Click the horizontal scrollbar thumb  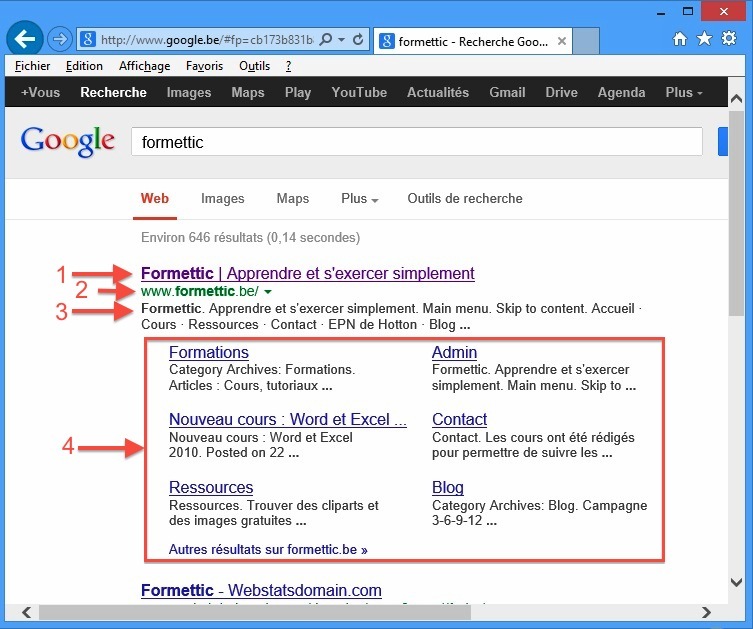click(255, 612)
